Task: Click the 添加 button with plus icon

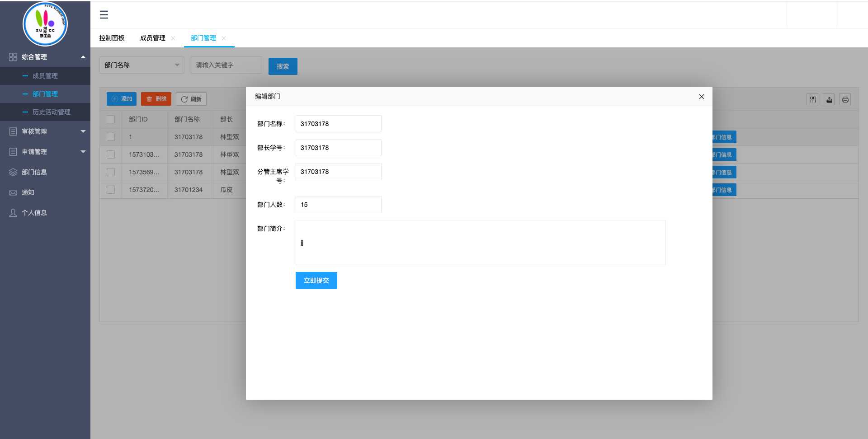Action: coord(122,99)
